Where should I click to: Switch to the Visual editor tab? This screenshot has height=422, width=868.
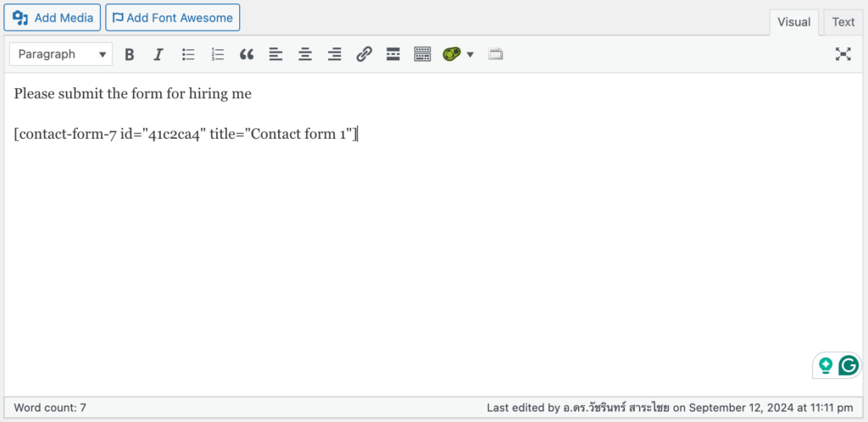[x=794, y=22]
